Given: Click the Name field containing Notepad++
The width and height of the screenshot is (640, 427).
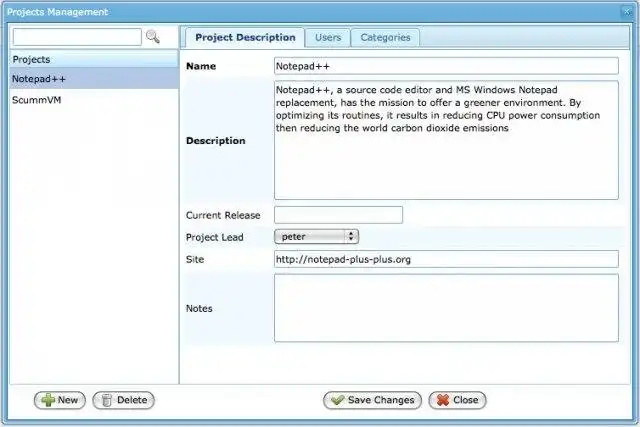Looking at the screenshot, I should 446,66.
